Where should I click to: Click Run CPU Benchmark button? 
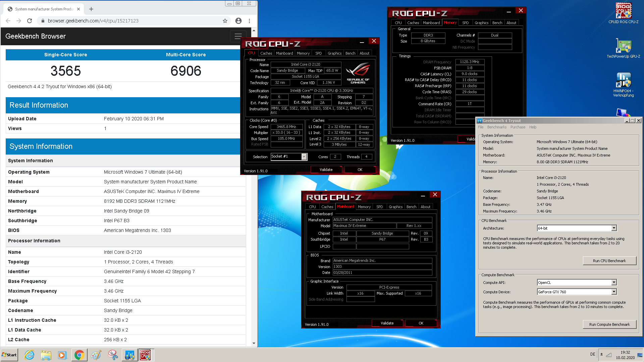pyautogui.click(x=609, y=261)
